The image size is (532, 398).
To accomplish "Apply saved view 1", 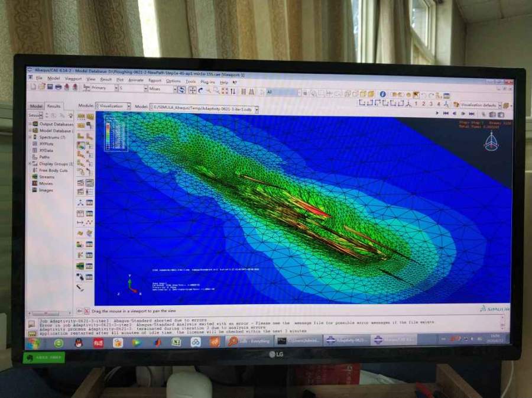I will (x=416, y=103).
